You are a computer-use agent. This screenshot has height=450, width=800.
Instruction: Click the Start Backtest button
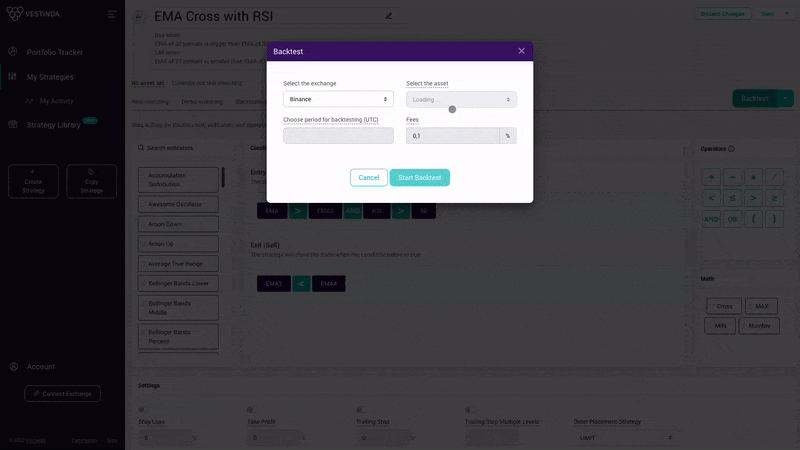pos(419,178)
